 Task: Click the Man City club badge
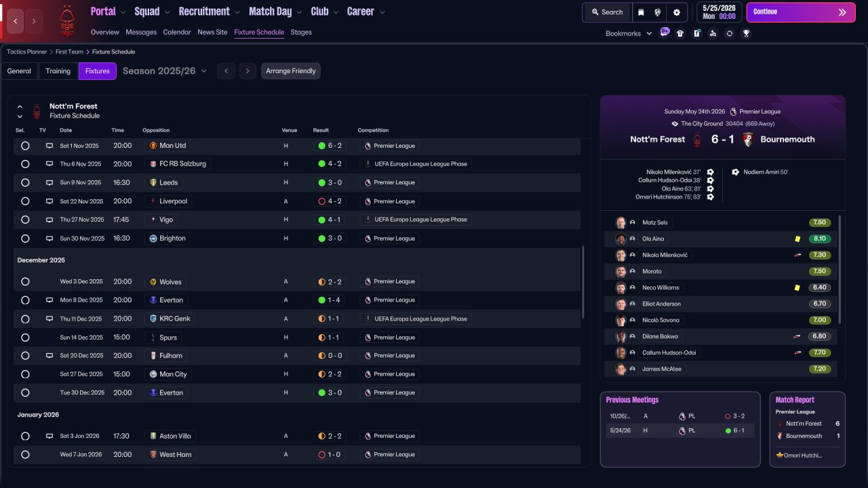[x=153, y=374]
